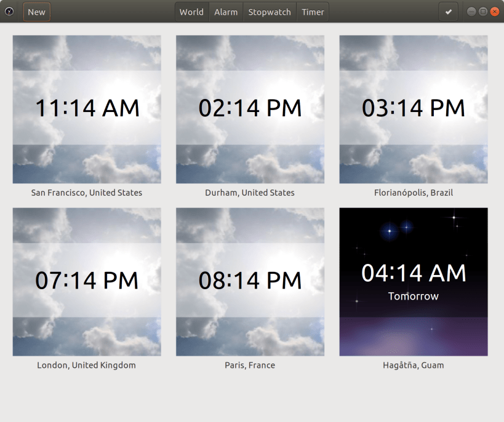View the Florianópolis, Brazil clock
Viewport: 504px width, 422px height.
pos(413,109)
